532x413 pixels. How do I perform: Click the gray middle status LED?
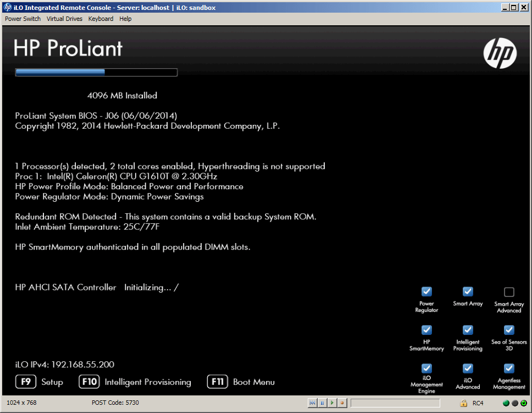tap(515, 403)
